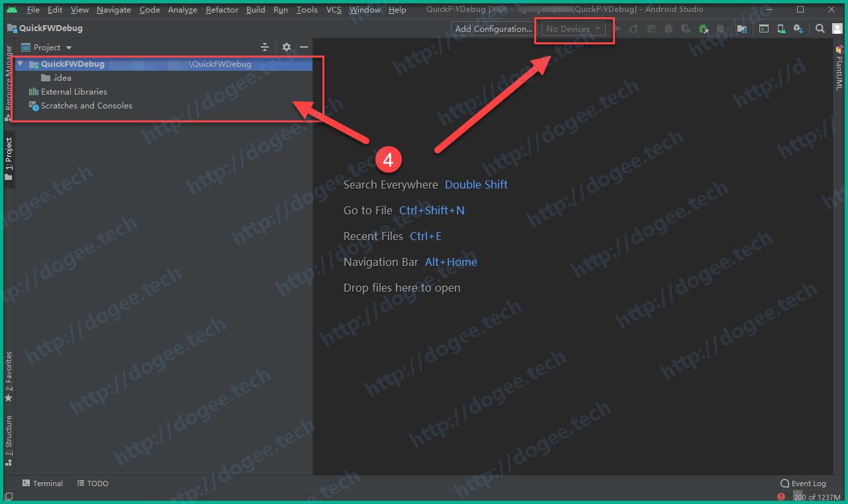Maximize the Android Studio window
Image resolution: width=848 pixels, height=504 pixels.
coord(800,10)
